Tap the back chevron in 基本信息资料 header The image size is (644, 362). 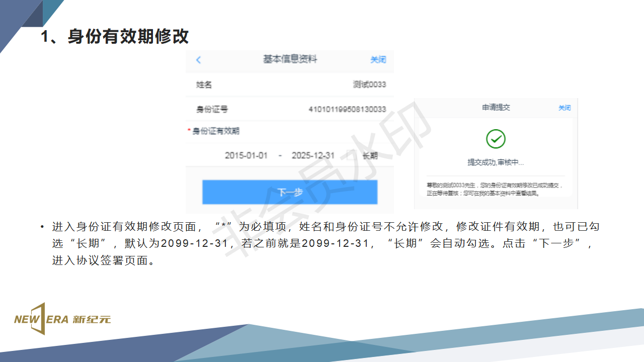click(x=198, y=60)
